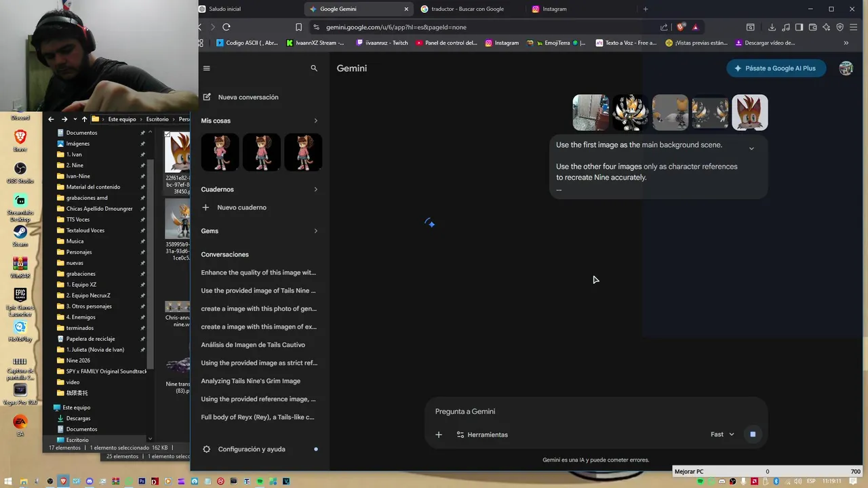Open the Windows Start button
This screenshot has height=488, width=868.
click(x=8, y=481)
